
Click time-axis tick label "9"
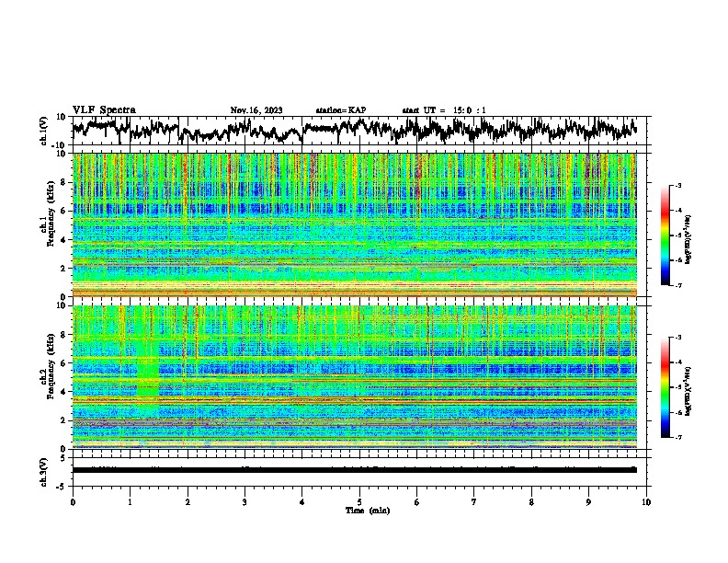tap(588, 502)
